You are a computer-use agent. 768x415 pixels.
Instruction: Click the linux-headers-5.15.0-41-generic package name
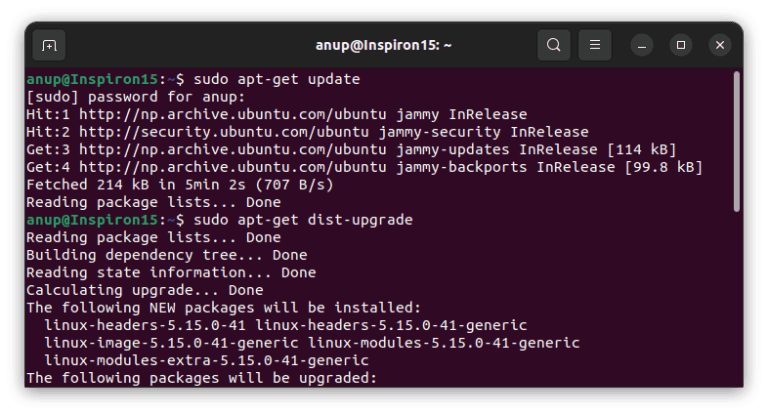[x=391, y=325]
